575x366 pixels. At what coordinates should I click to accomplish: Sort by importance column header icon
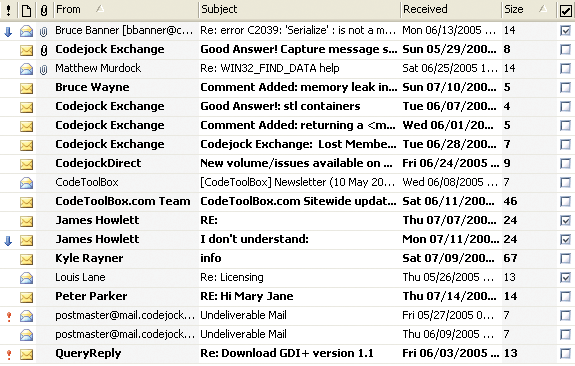8,10
